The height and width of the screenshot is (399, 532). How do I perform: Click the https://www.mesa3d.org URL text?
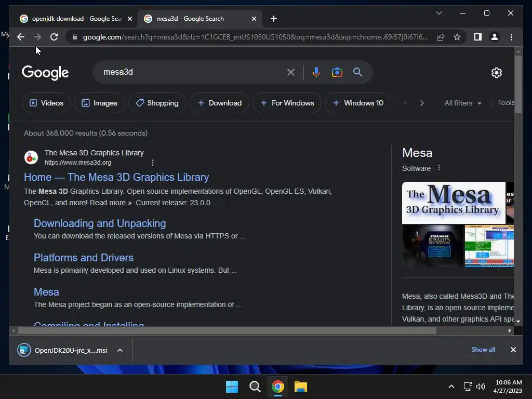(78, 163)
